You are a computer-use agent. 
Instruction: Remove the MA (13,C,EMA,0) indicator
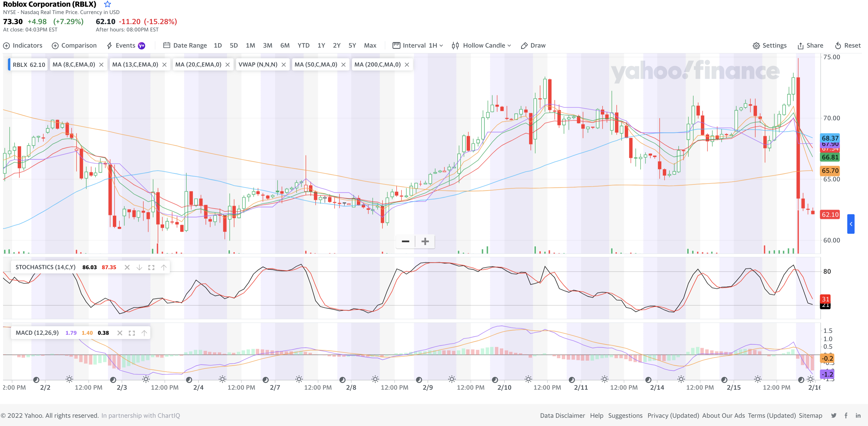pyautogui.click(x=164, y=65)
